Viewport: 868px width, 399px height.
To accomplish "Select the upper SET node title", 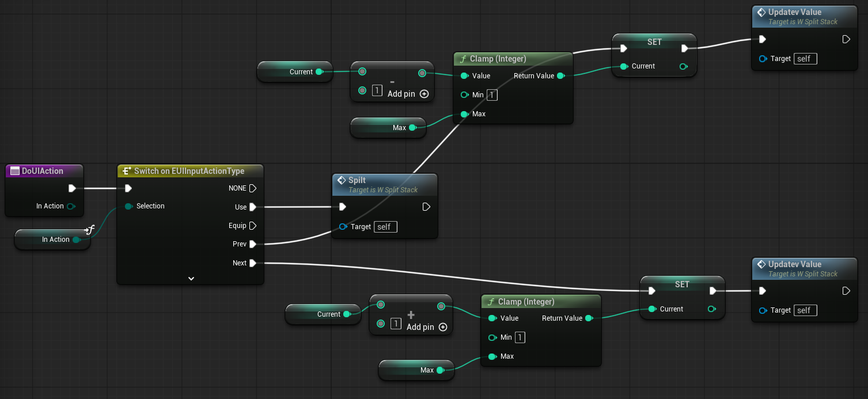I will coord(654,42).
